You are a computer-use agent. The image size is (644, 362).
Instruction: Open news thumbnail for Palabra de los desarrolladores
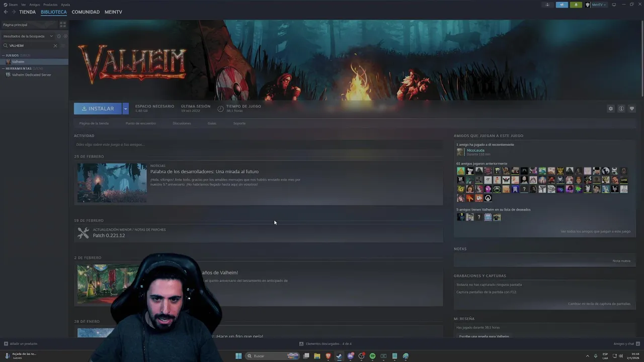[x=112, y=183]
